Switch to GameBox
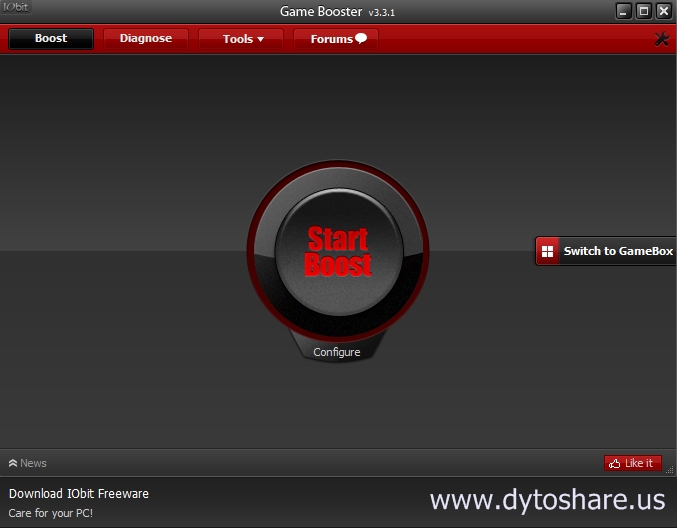 (x=606, y=251)
